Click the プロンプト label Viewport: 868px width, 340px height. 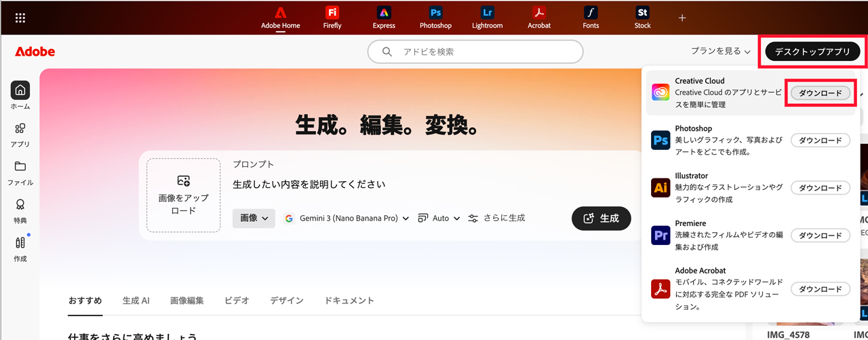coord(254,164)
